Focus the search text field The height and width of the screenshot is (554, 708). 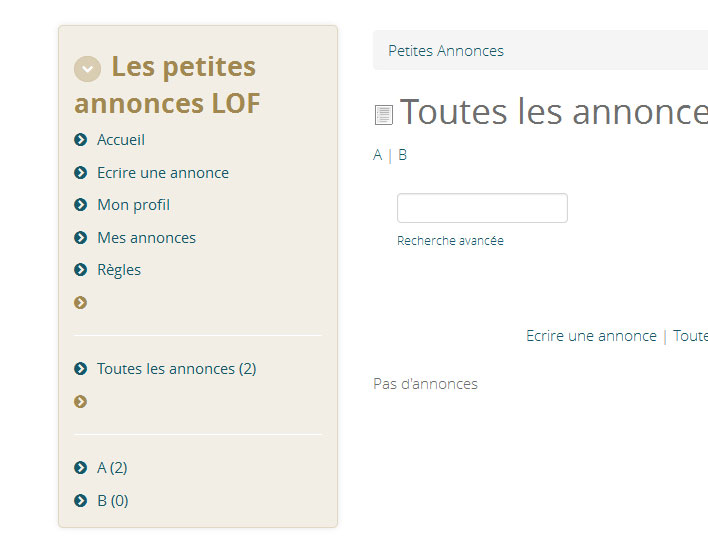click(482, 208)
